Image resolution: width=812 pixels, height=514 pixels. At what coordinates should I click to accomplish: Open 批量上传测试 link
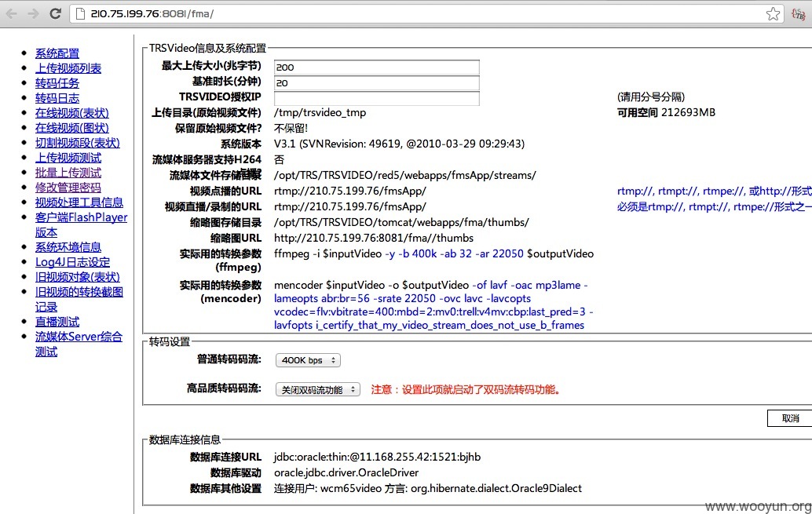[68, 173]
